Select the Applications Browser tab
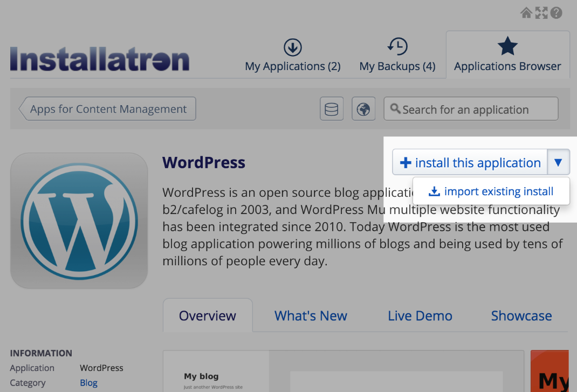This screenshot has height=392, width=577. pyautogui.click(x=507, y=56)
